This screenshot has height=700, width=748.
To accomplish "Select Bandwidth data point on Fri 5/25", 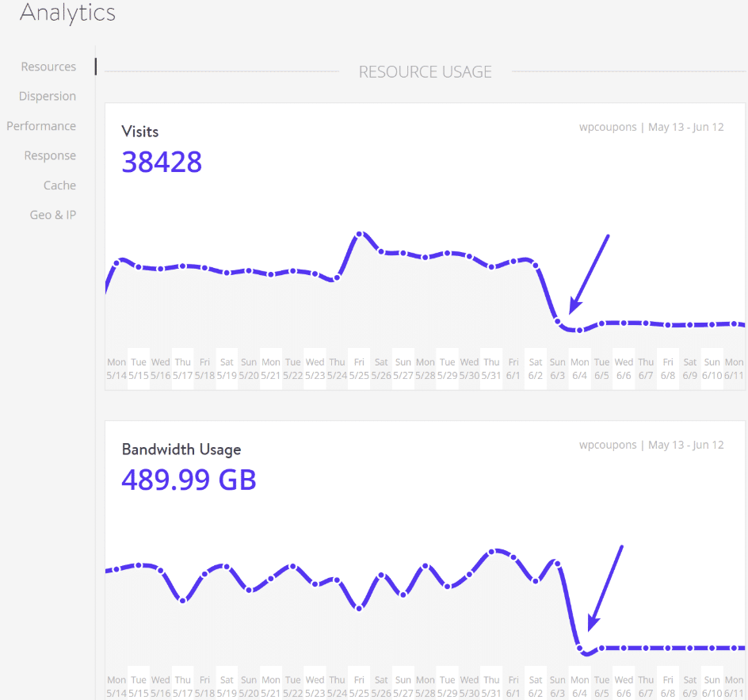I will [x=360, y=608].
